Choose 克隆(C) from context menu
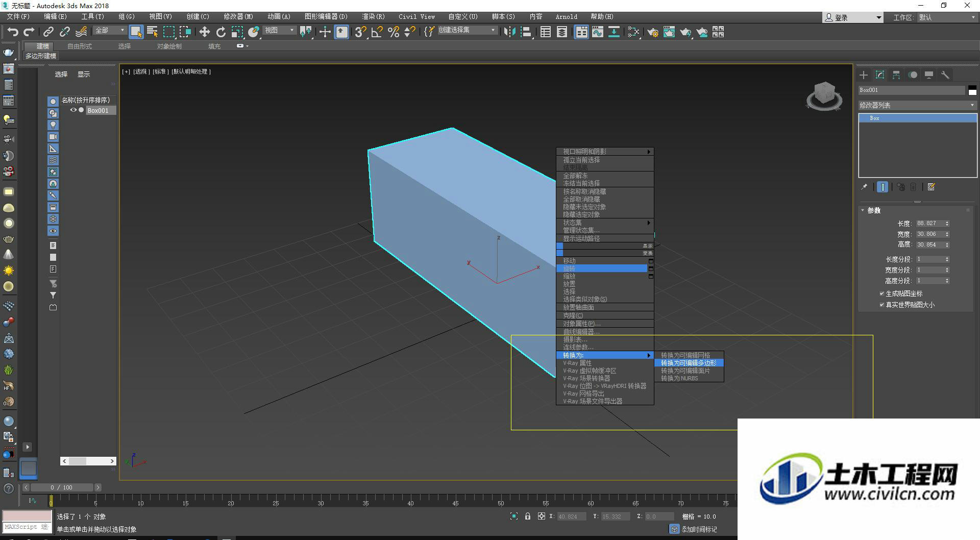 (x=605, y=315)
